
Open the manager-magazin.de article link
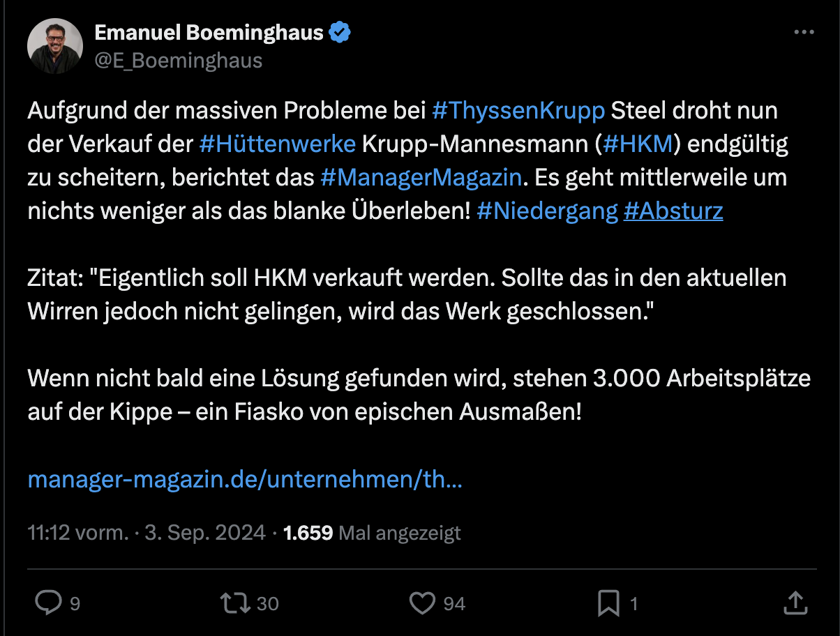(x=244, y=479)
